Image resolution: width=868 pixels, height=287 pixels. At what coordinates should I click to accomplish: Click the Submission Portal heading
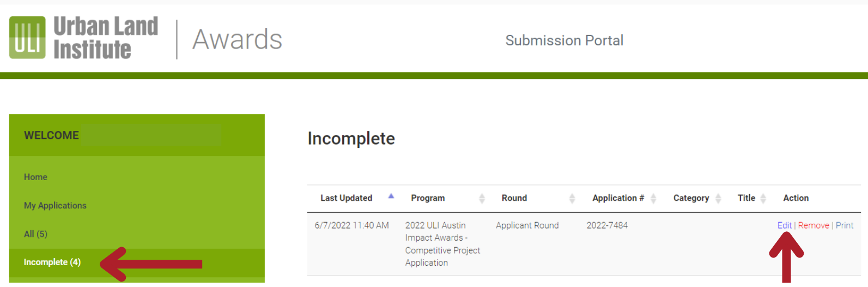564,40
